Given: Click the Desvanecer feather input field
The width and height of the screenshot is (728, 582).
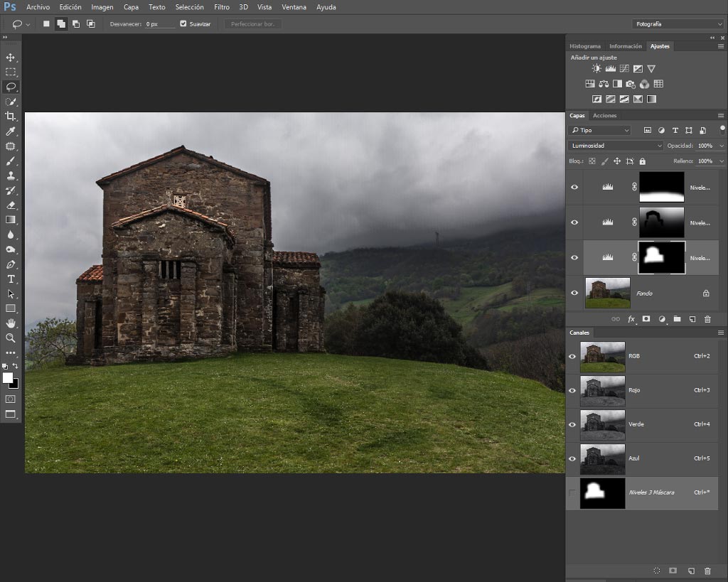Looking at the screenshot, I should [x=160, y=24].
